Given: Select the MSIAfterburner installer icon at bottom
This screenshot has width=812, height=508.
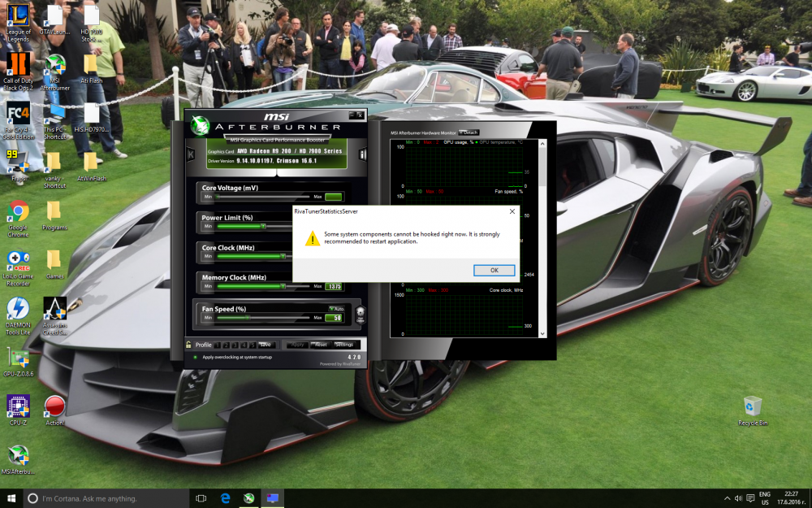Looking at the screenshot, I should click(18, 460).
